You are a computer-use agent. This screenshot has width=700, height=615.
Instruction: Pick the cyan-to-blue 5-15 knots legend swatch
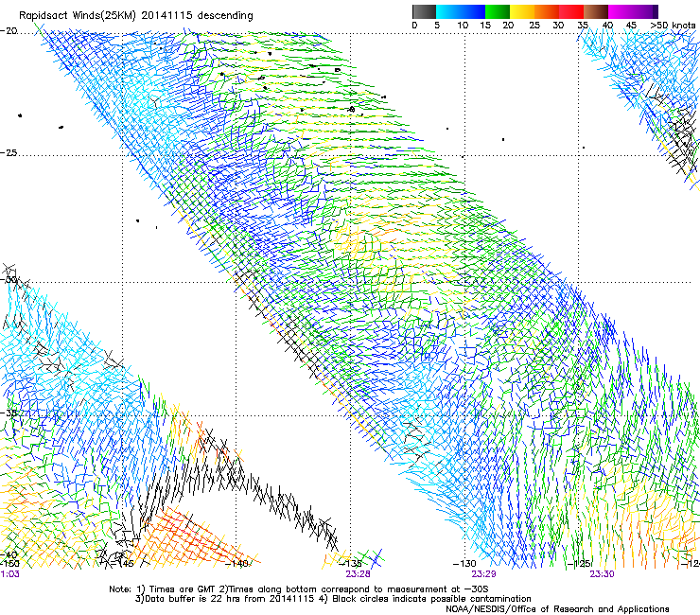[x=461, y=11]
